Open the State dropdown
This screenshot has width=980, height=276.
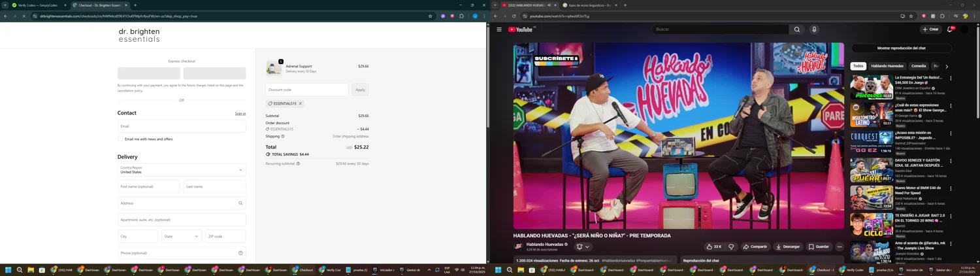pyautogui.click(x=182, y=236)
